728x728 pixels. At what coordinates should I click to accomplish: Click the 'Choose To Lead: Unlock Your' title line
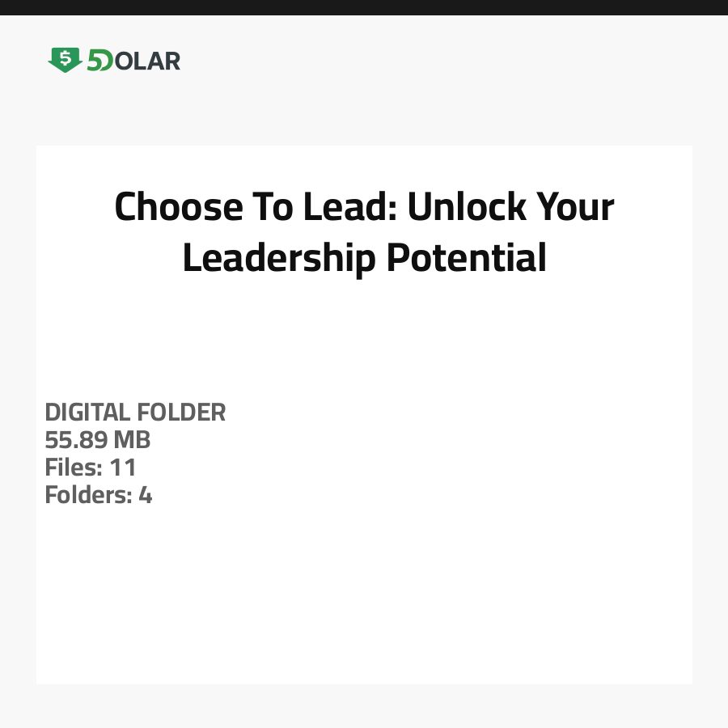point(364,207)
